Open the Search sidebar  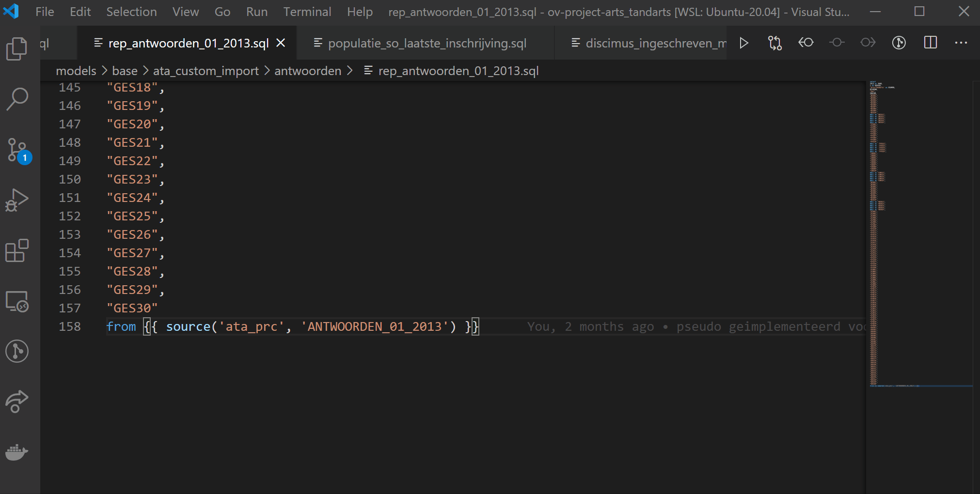click(x=17, y=99)
